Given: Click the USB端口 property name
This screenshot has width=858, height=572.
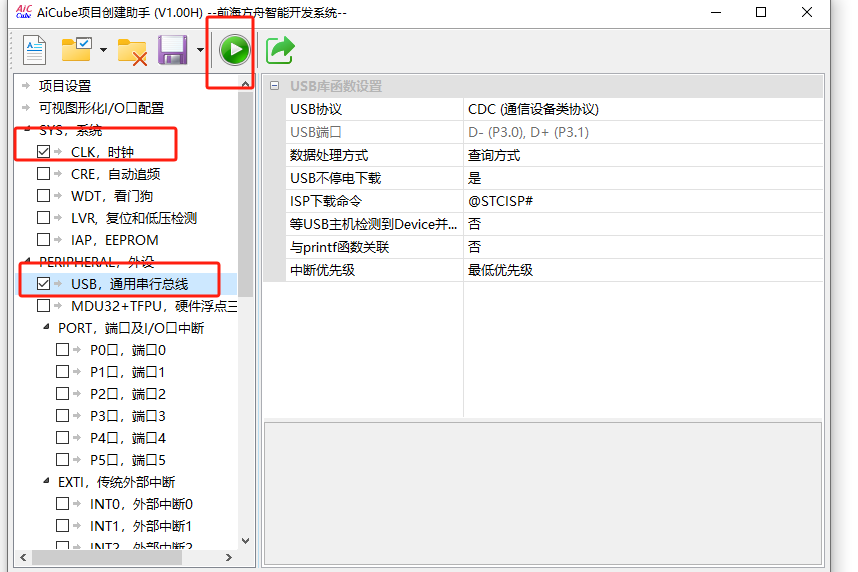Looking at the screenshot, I should pyautogui.click(x=316, y=132).
